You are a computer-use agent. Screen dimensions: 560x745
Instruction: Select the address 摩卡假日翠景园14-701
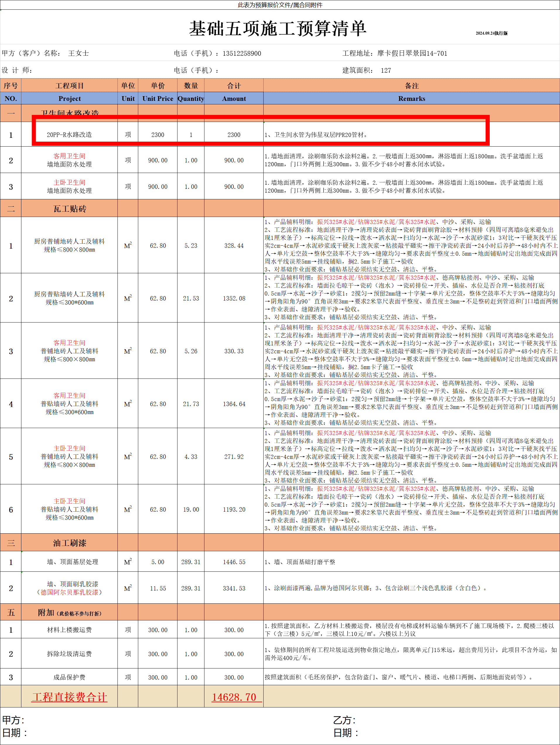tap(412, 54)
